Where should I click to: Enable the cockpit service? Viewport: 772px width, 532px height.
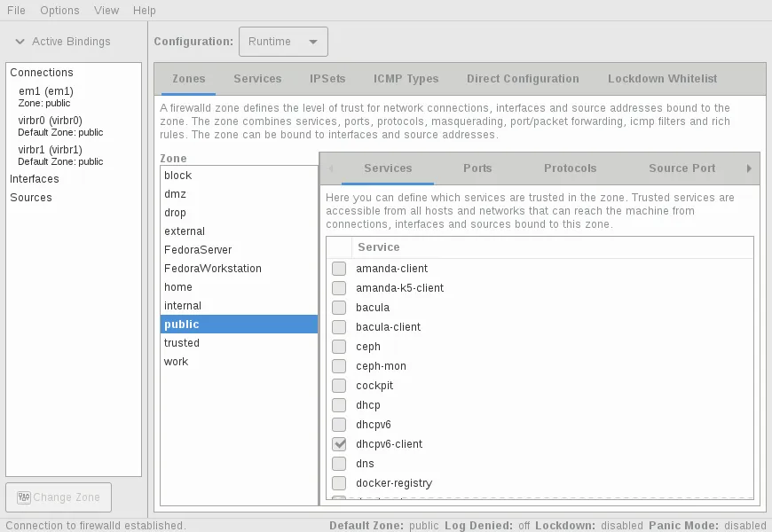click(338, 386)
